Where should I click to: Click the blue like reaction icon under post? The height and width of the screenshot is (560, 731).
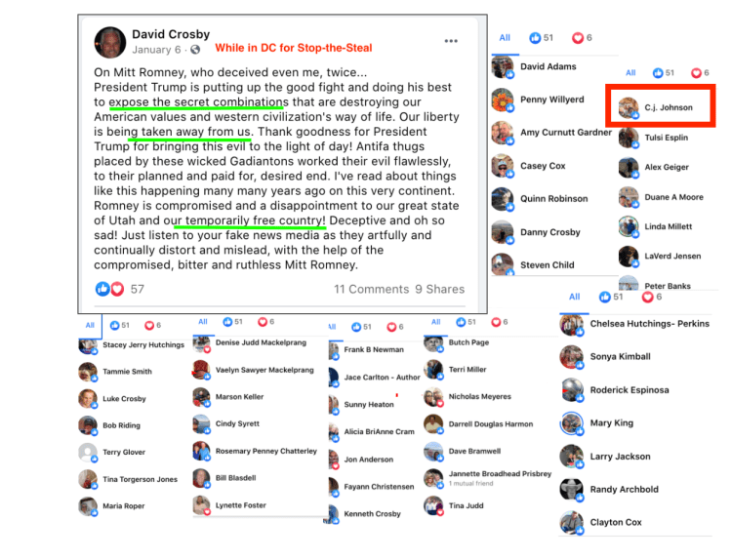click(102, 289)
